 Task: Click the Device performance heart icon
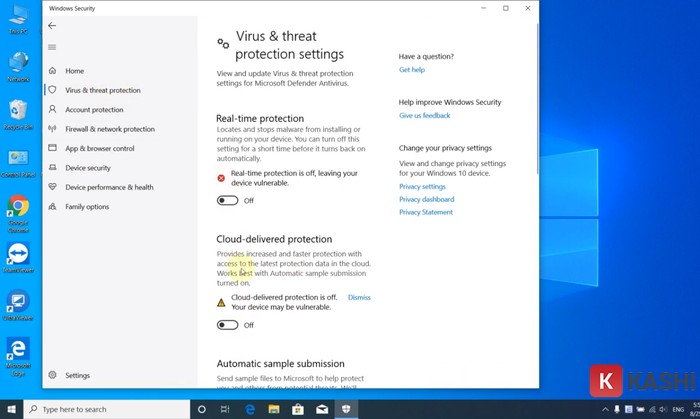[x=52, y=187]
